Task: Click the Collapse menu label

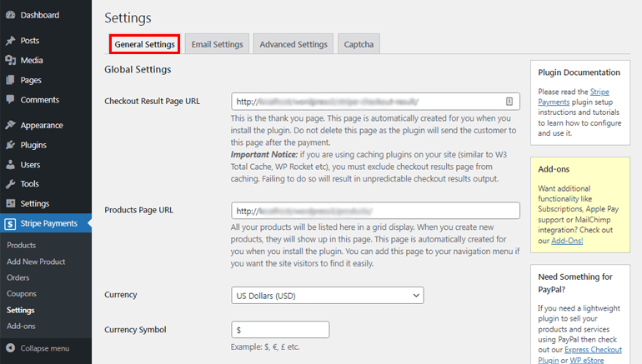Action: pyautogui.click(x=45, y=348)
